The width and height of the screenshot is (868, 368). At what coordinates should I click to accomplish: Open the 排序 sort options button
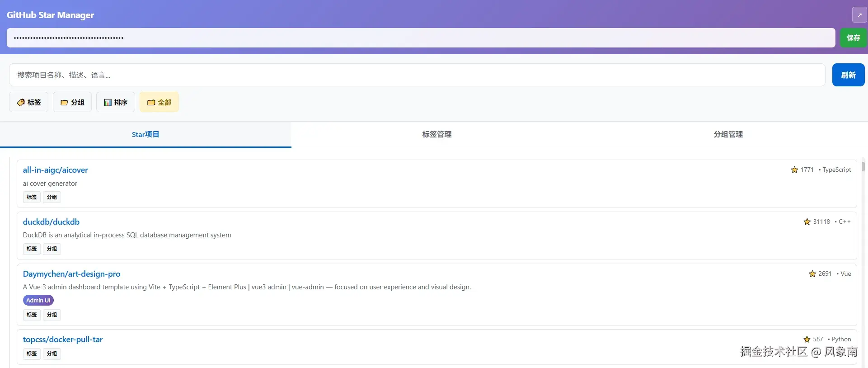(x=116, y=102)
